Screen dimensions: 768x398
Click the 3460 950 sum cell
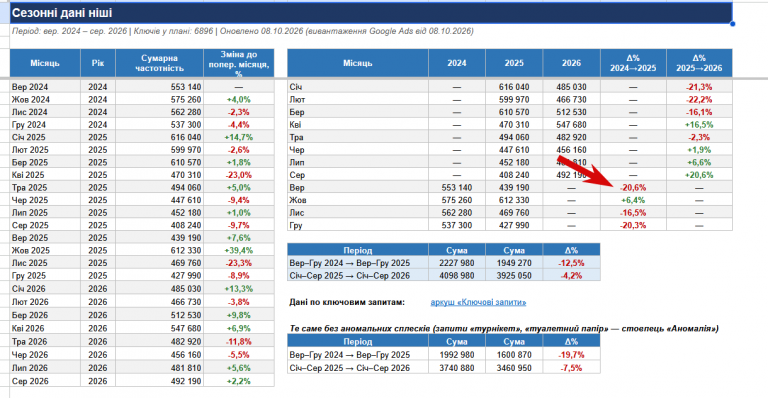tap(514, 368)
